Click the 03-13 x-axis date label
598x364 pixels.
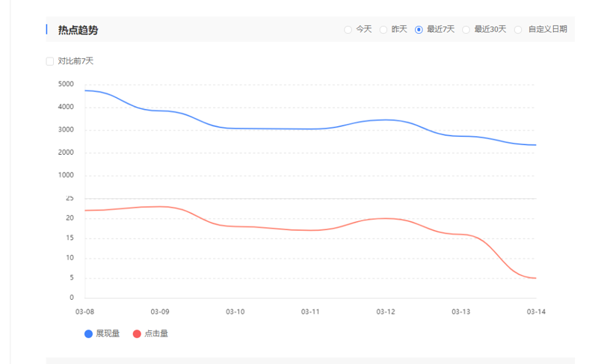pyautogui.click(x=461, y=312)
